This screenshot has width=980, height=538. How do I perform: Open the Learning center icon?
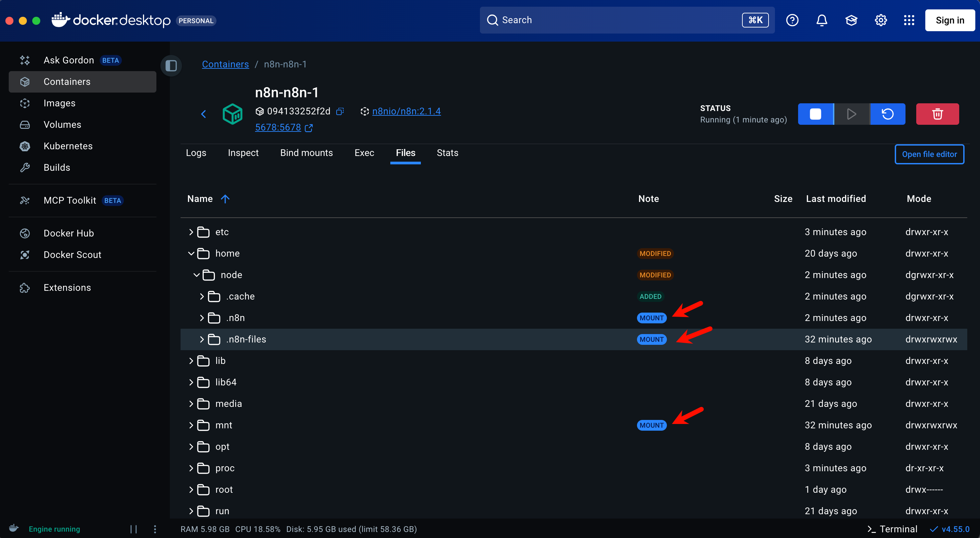coord(851,20)
